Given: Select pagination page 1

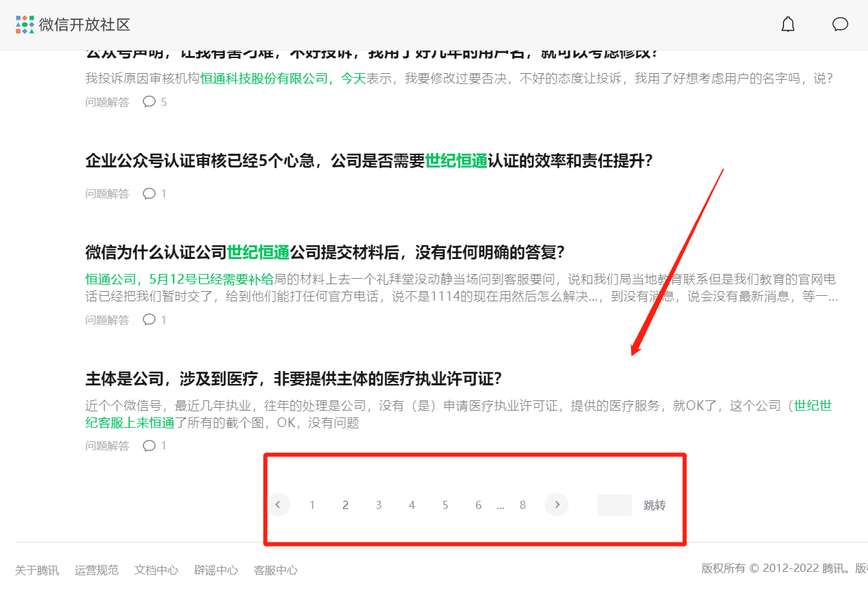Looking at the screenshot, I should (312, 505).
